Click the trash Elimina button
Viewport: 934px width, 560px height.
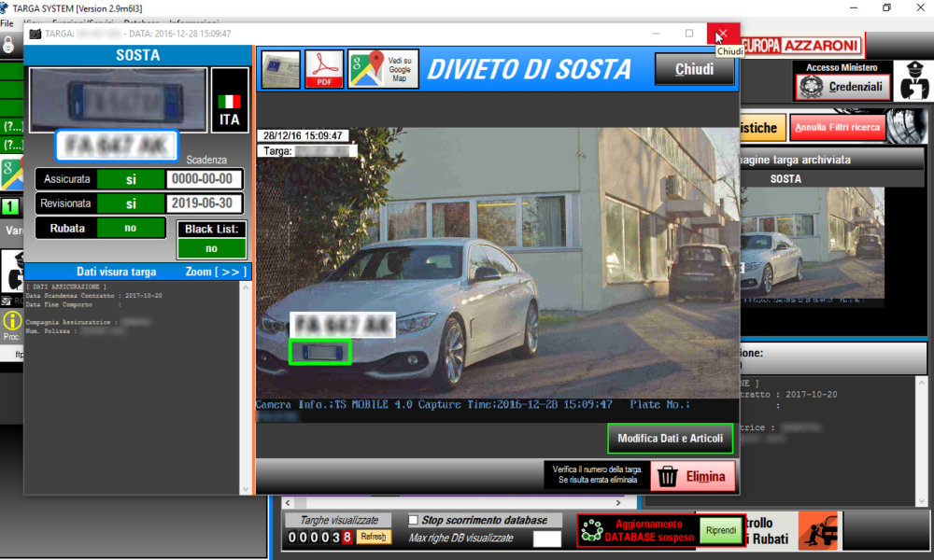(x=693, y=476)
